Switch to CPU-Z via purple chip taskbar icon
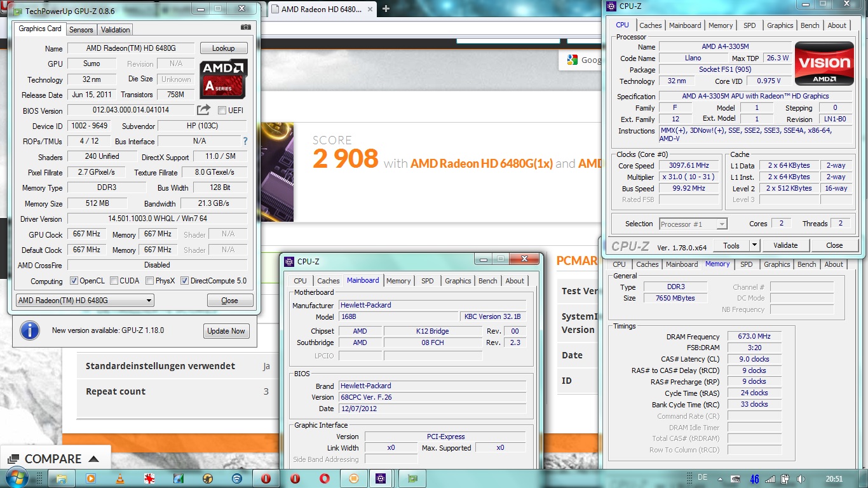The image size is (868, 488). 381,478
